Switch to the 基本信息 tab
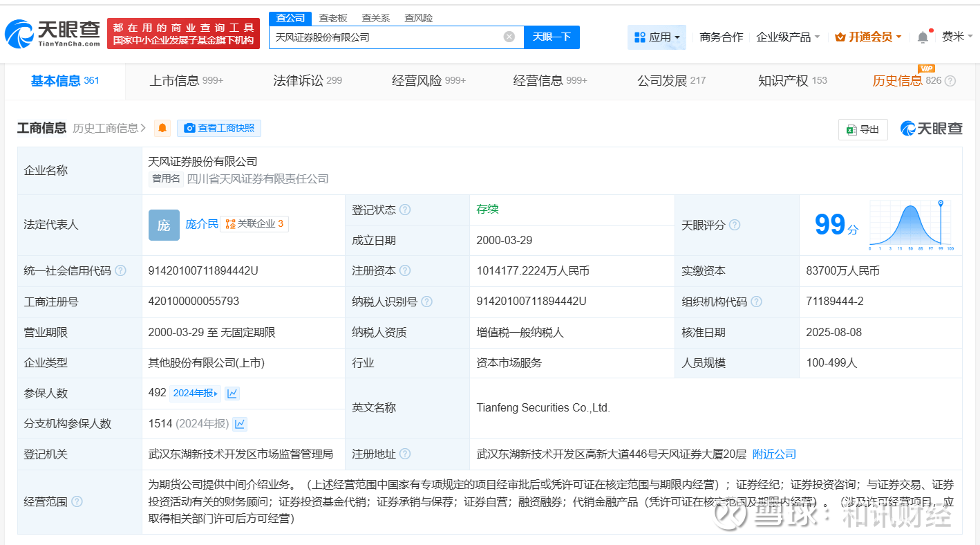The width and height of the screenshot is (980, 545). pos(65,81)
